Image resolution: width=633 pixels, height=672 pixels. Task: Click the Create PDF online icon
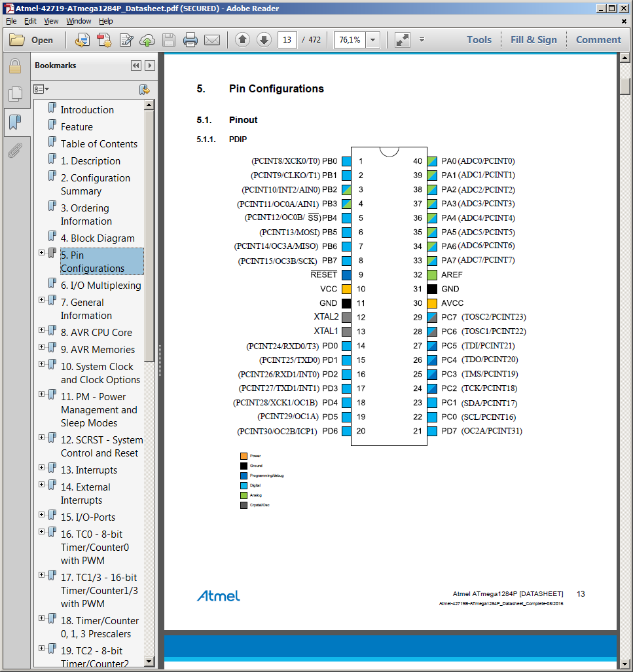tap(104, 40)
